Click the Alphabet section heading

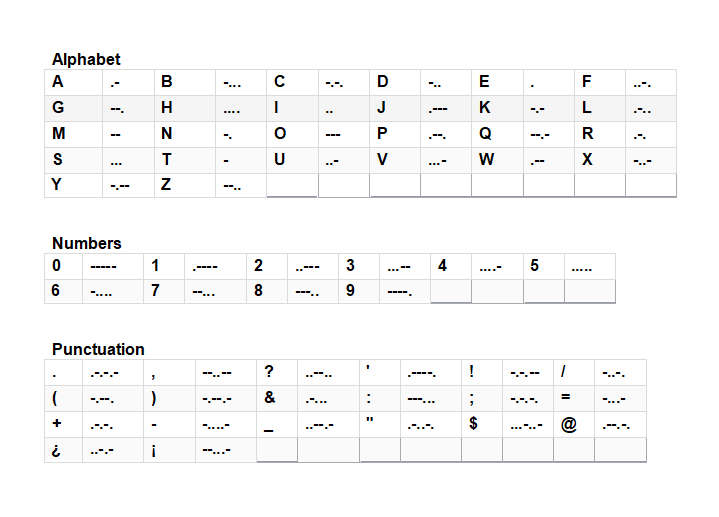tap(86, 59)
